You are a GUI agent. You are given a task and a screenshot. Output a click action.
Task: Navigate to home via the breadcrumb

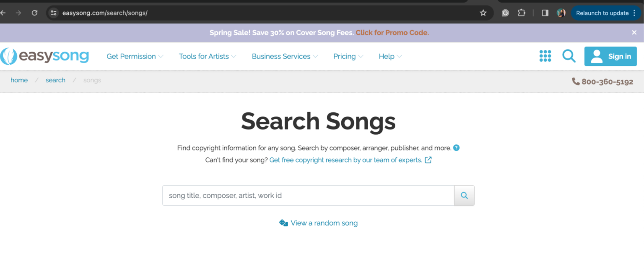click(x=19, y=80)
